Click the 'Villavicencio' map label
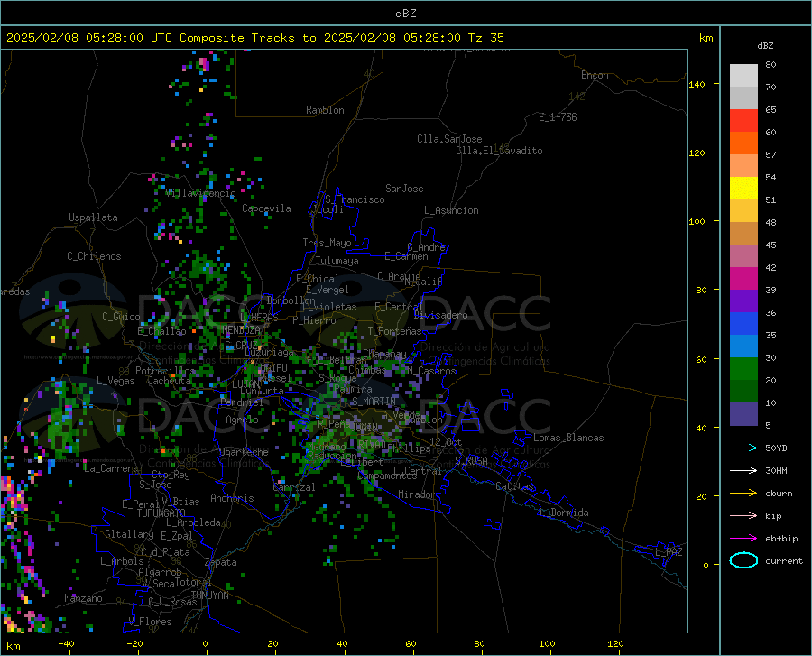Image resolution: width=812 pixels, height=656 pixels. 201,193
